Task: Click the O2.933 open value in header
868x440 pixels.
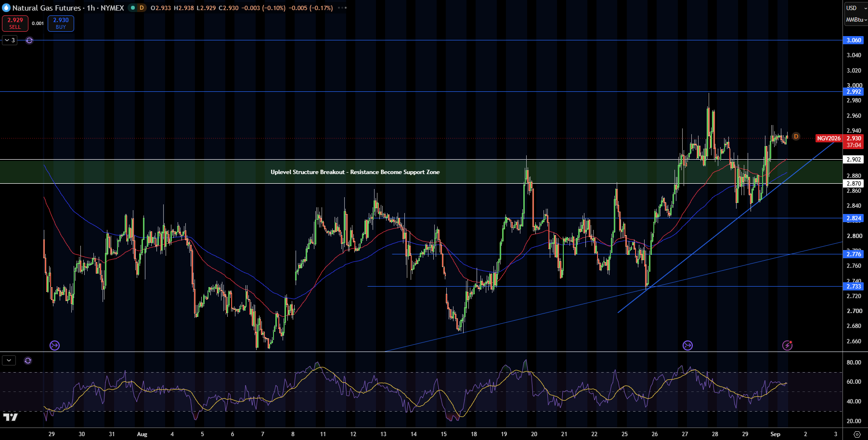Action: pos(161,8)
